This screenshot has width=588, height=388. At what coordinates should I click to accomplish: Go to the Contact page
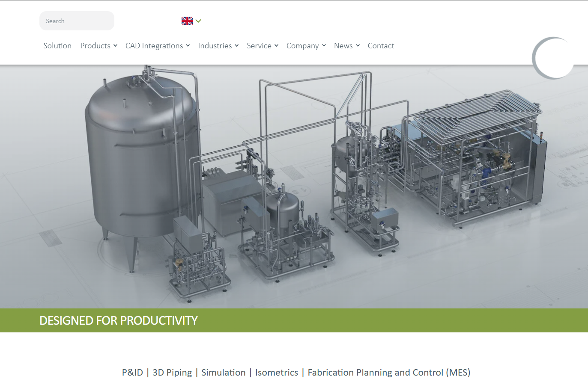click(381, 46)
